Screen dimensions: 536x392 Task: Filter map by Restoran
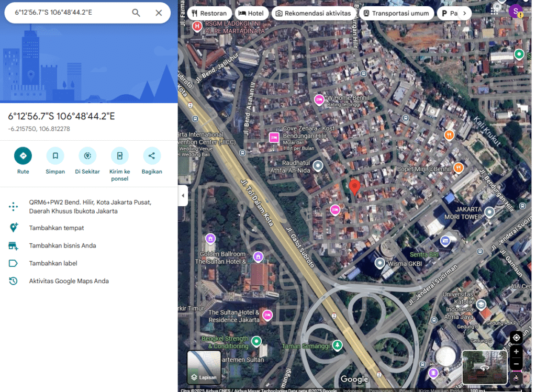(x=210, y=14)
